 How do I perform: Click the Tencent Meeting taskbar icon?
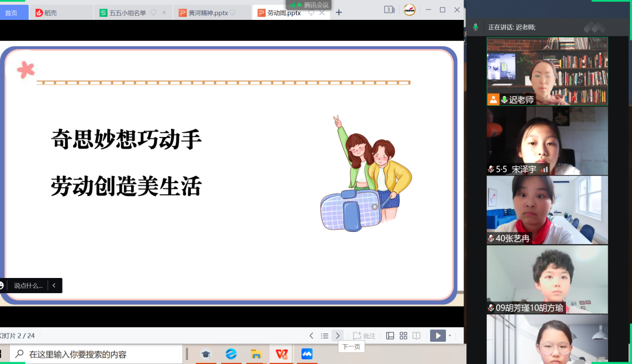[307, 353]
